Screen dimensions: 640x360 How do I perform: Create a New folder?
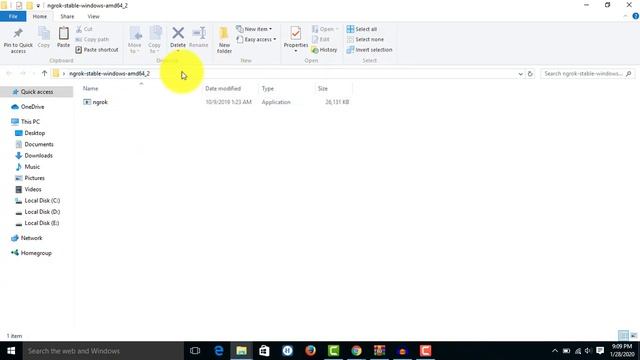tap(224, 40)
